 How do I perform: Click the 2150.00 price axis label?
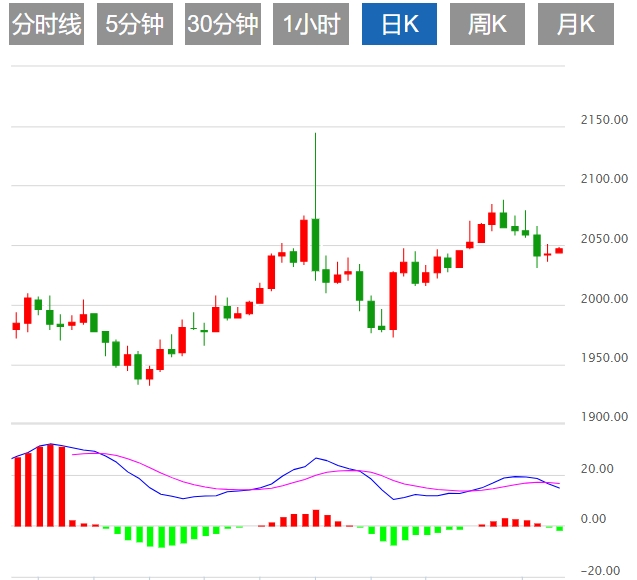tap(604, 121)
